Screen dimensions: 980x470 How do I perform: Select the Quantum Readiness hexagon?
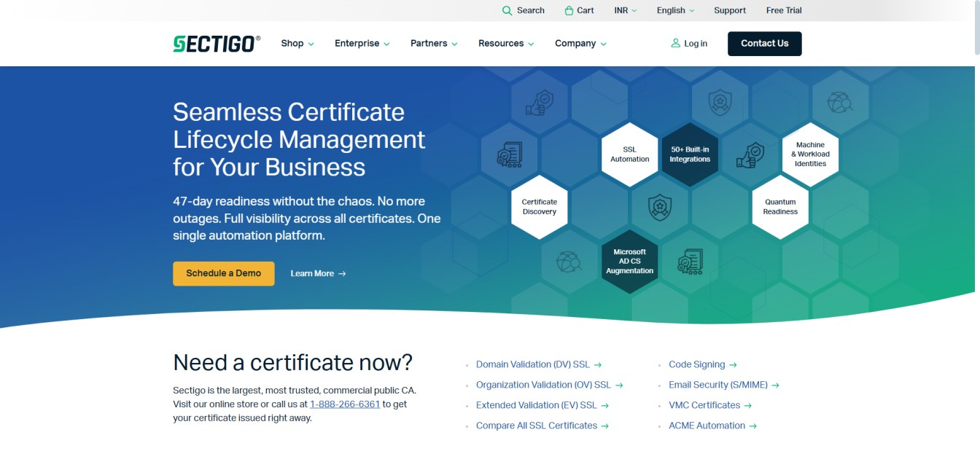pyautogui.click(x=780, y=207)
